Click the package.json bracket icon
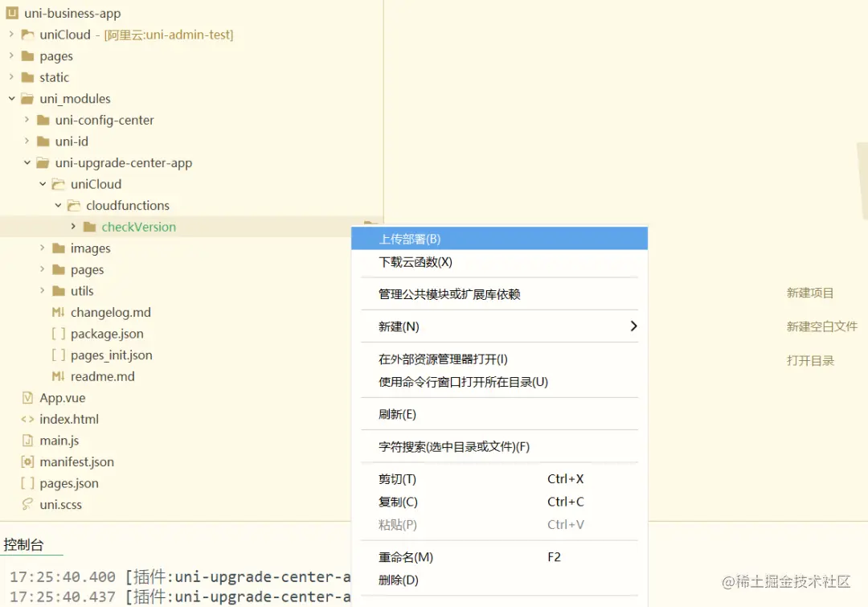Viewport: 868px width, 607px height. 58,334
